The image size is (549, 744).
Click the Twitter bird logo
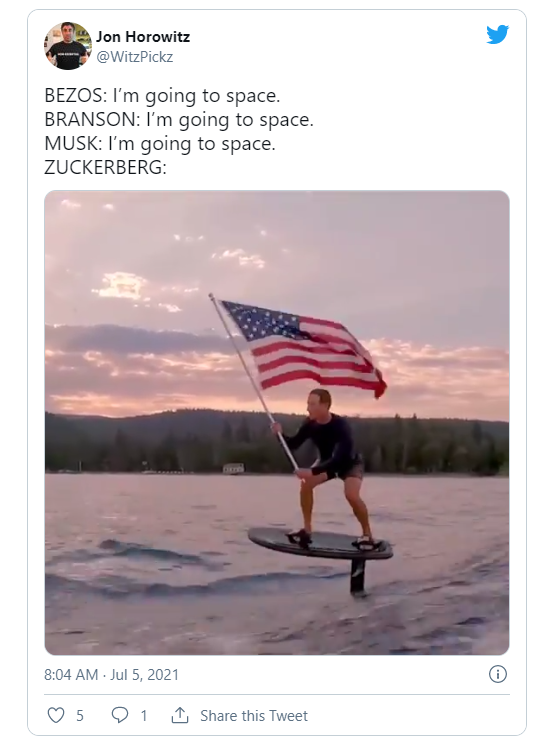click(x=497, y=35)
